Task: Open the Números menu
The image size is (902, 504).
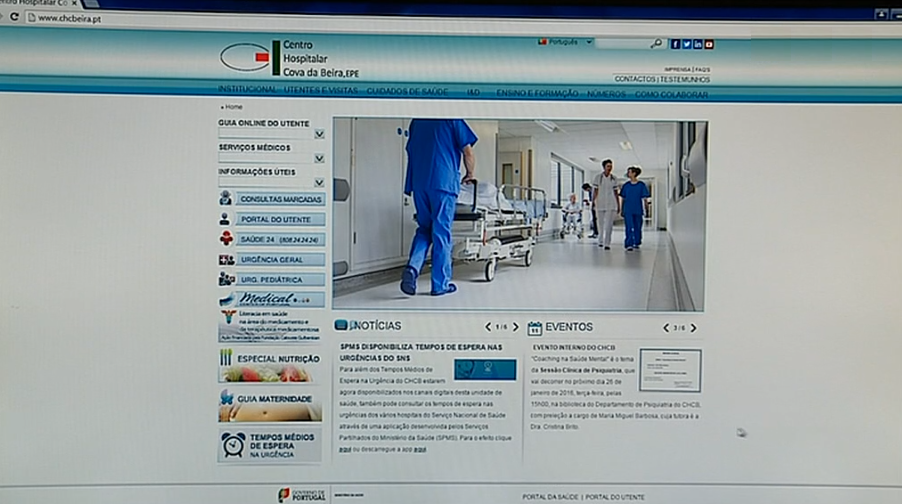Action: [606, 94]
